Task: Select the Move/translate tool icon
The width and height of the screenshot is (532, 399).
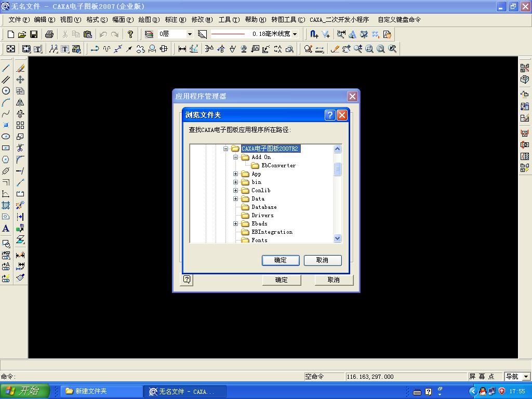Action: tap(20, 79)
